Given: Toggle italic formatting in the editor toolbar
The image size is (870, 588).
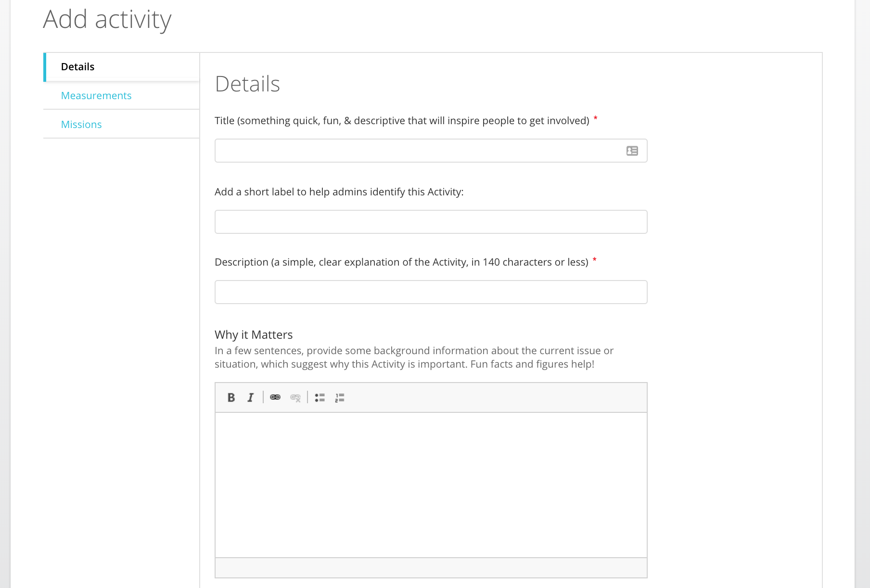Looking at the screenshot, I should 250,397.
